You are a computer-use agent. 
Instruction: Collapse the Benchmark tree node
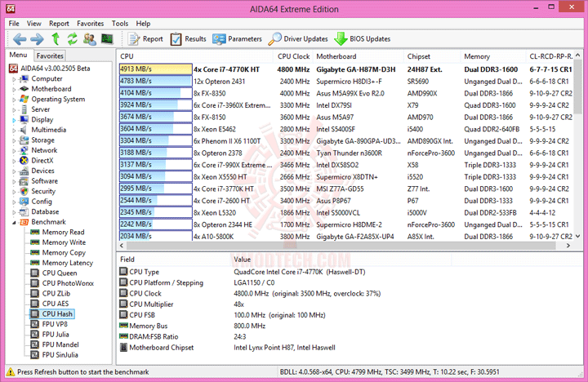(14, 222)
